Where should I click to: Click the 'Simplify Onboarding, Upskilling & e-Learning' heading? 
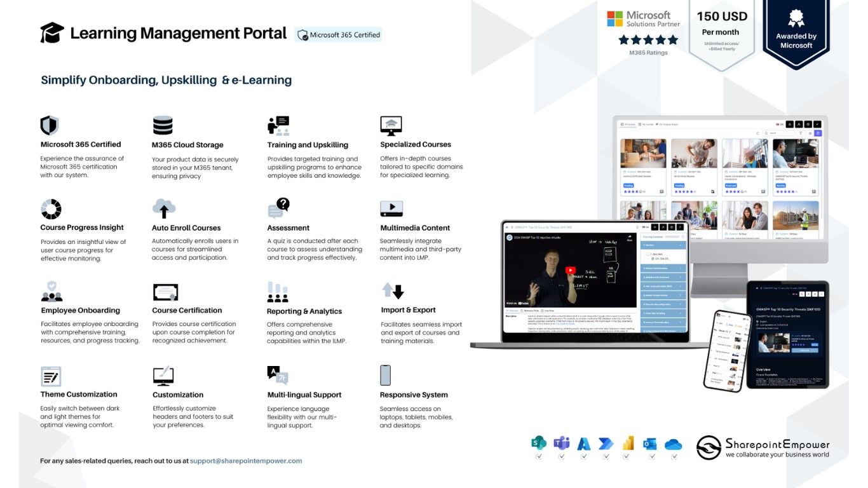166,80
